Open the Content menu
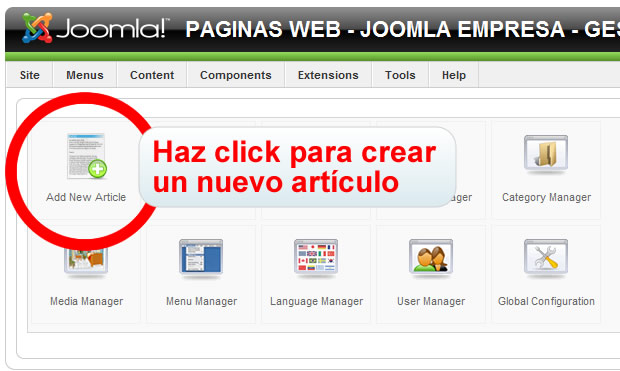Image resolution: width=620 pixels, height=371 pixels. click(152, 75)
